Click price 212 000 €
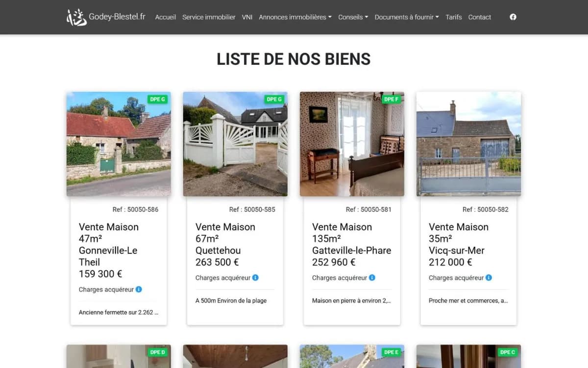 tap(450, 262)
